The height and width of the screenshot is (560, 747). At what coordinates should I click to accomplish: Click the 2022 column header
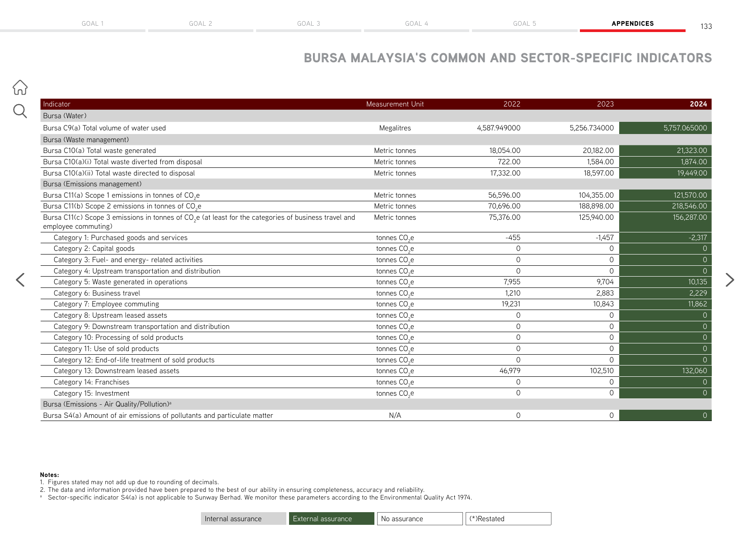512,104
